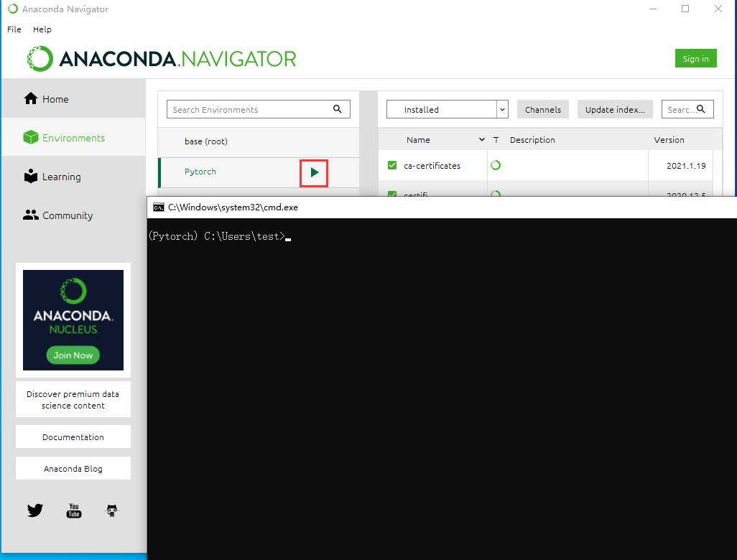Click the Anaconda Navigator logo

pyautogui.click(x=161, y=59)
